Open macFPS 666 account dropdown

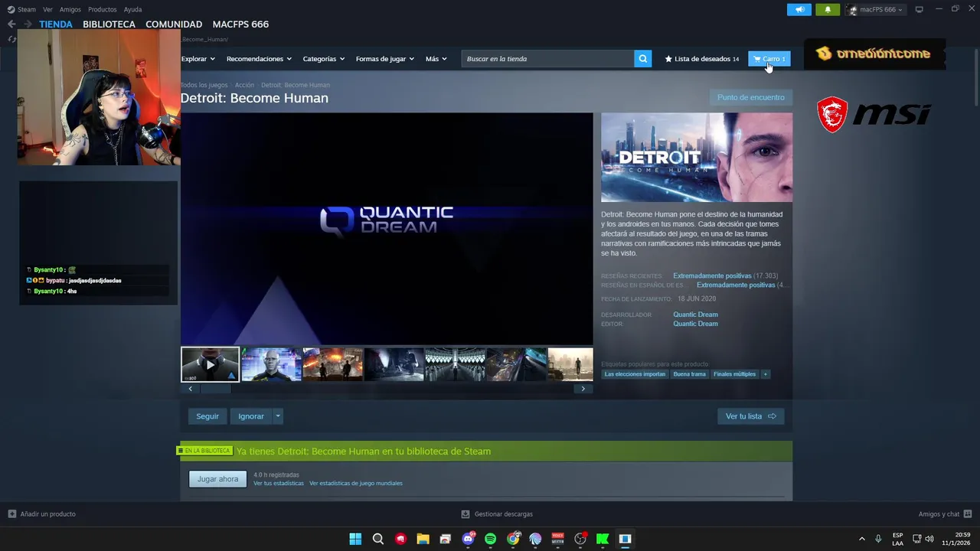[875, 9]
